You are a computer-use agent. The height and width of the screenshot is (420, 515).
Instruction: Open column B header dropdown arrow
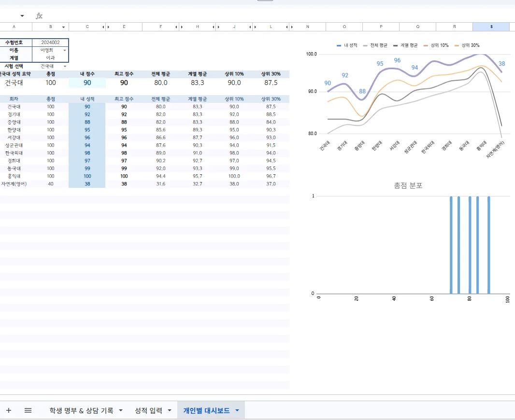click(x=63, y=27)
